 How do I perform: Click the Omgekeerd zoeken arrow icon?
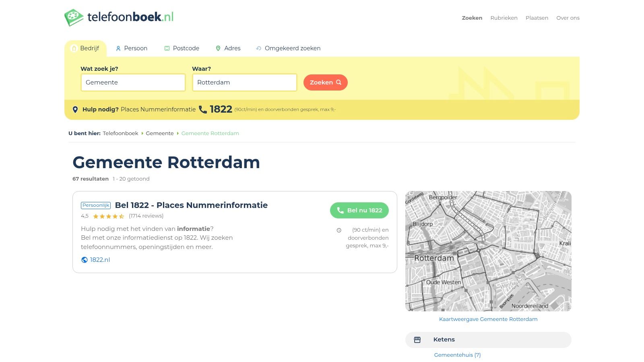259,48
